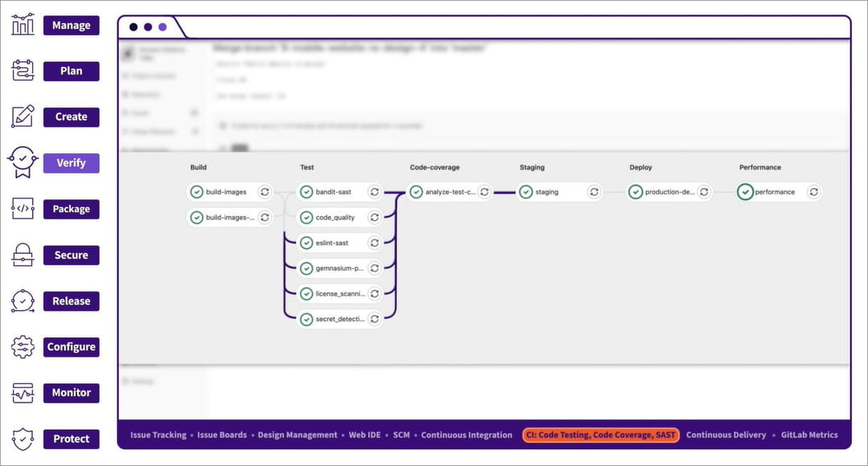Click the passed status icon of staging
Viewport: 868px width, 466px height.
[526, 192]
